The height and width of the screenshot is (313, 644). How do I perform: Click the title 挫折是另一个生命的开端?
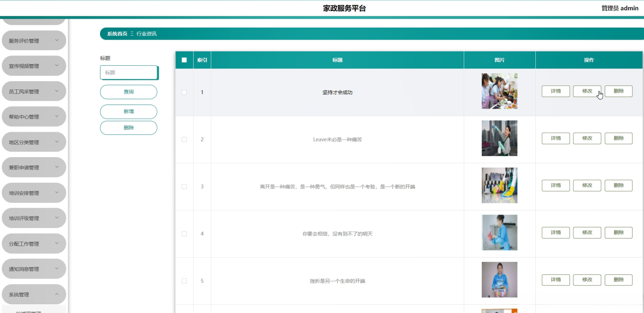pyautogui.click(x=337, y=281)
